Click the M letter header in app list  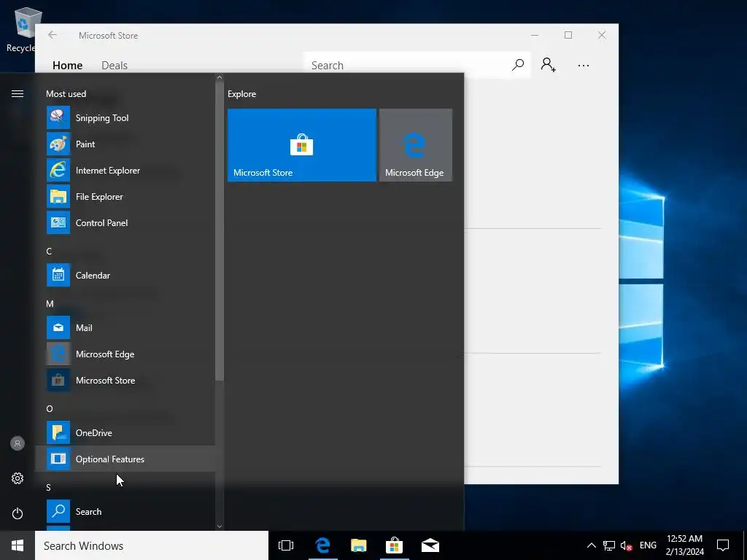pos(50,304)
